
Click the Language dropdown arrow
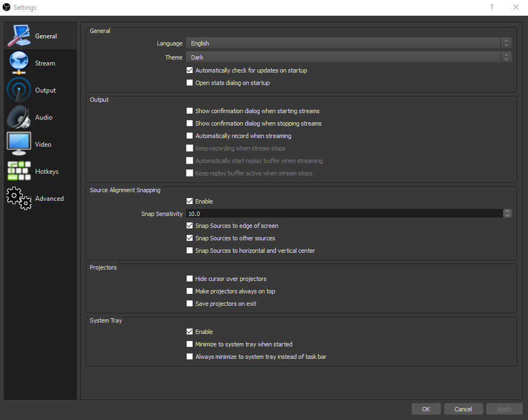[506, 43]
